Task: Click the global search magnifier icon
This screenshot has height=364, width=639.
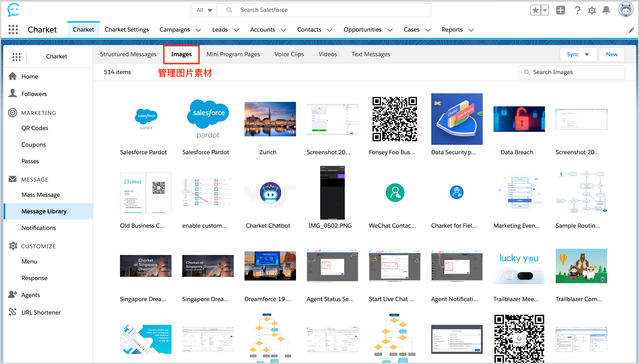Action: click(x=229, y=10)
